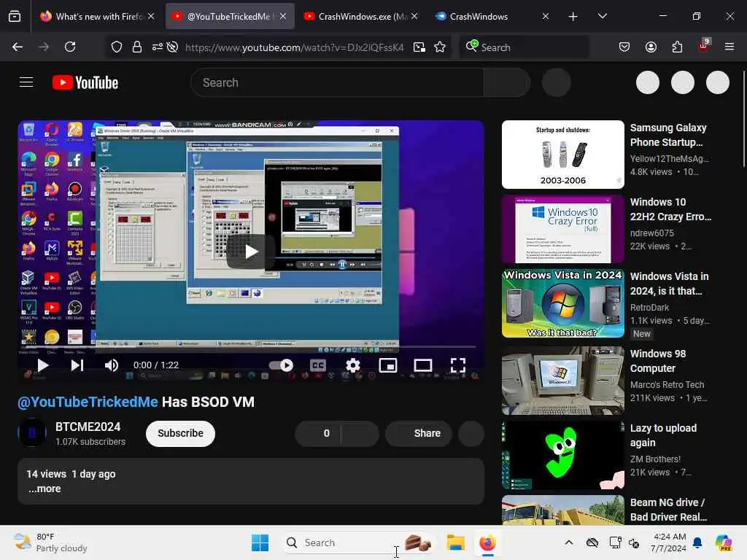
Task: Skip to next video in player
Action: (77, 365)
